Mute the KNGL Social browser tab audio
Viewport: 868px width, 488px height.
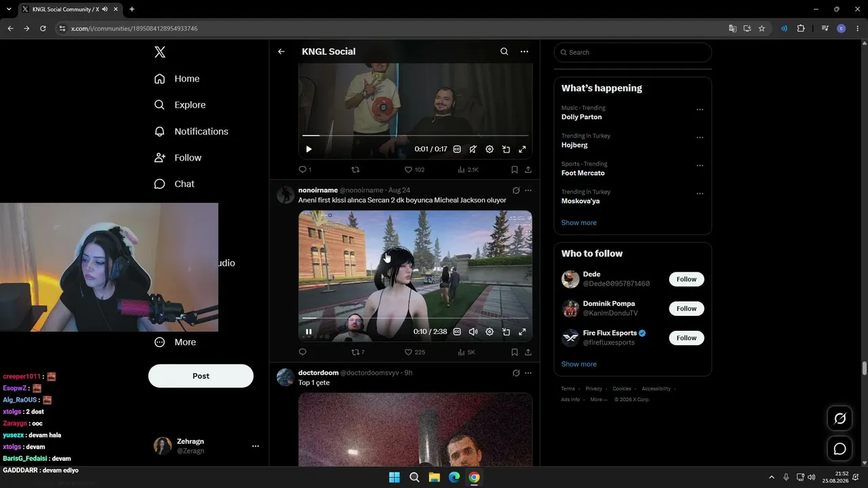point(105,9)
